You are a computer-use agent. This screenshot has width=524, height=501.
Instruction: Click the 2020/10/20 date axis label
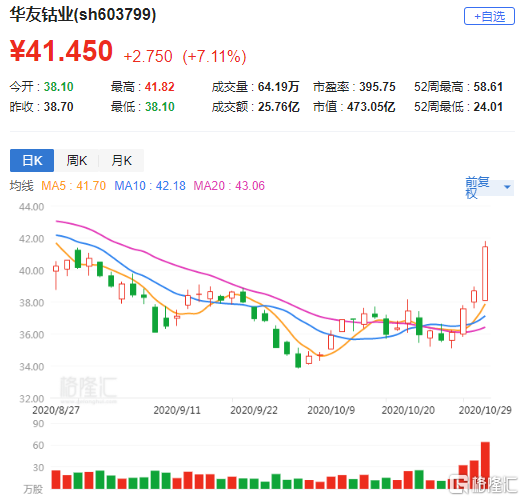coord(408,410)
